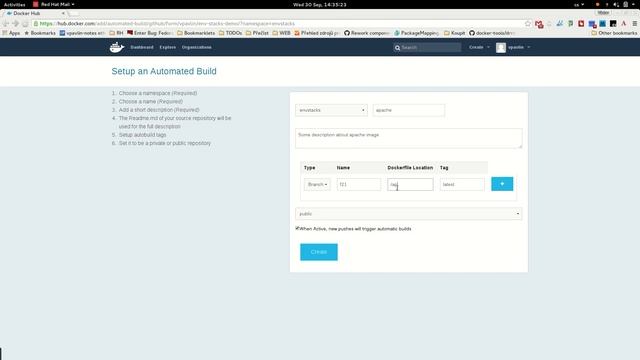The width and height of the screenshot is (640, 360).
Task: Open keyboard layout 'cs' selector
Action: (x=579, y=4)
